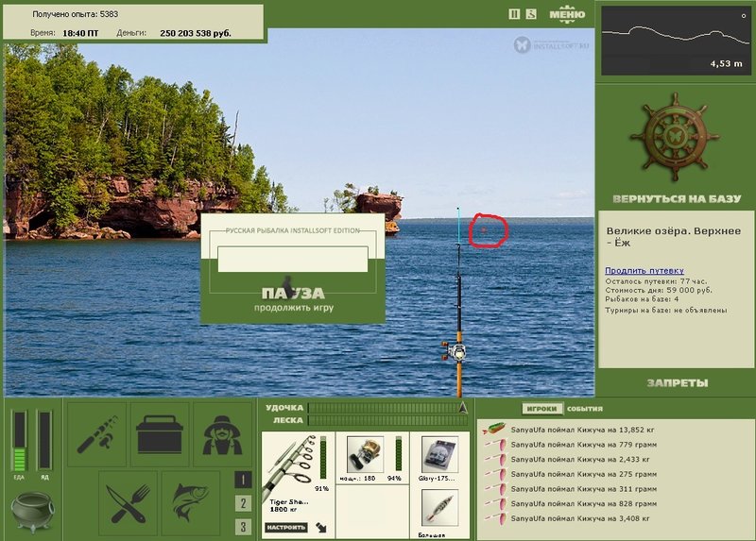Image resolution: width=756 pixels, height=541 pixels.
Task: Click the lure icon beside the 3,408 кг catch
Action: pos(495,518)
